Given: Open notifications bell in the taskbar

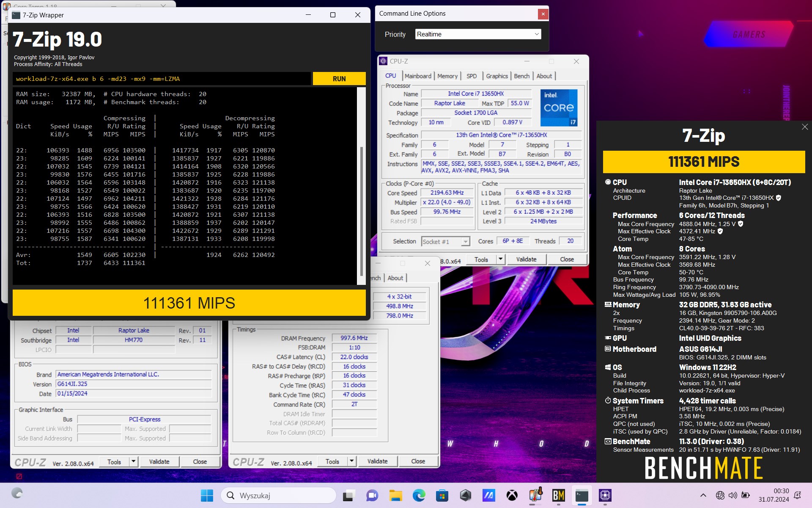Looking at the screenshot, I should [x=798, y=495].
